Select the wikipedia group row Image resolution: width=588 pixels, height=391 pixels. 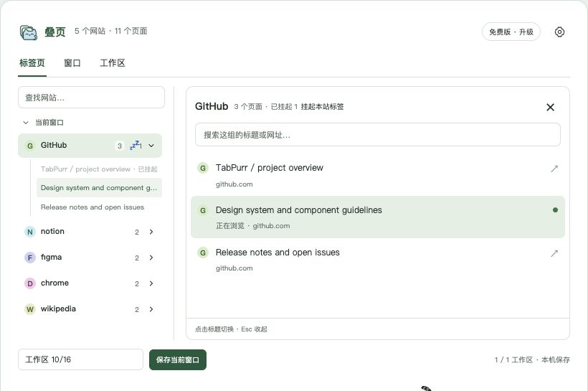point(90,309)
